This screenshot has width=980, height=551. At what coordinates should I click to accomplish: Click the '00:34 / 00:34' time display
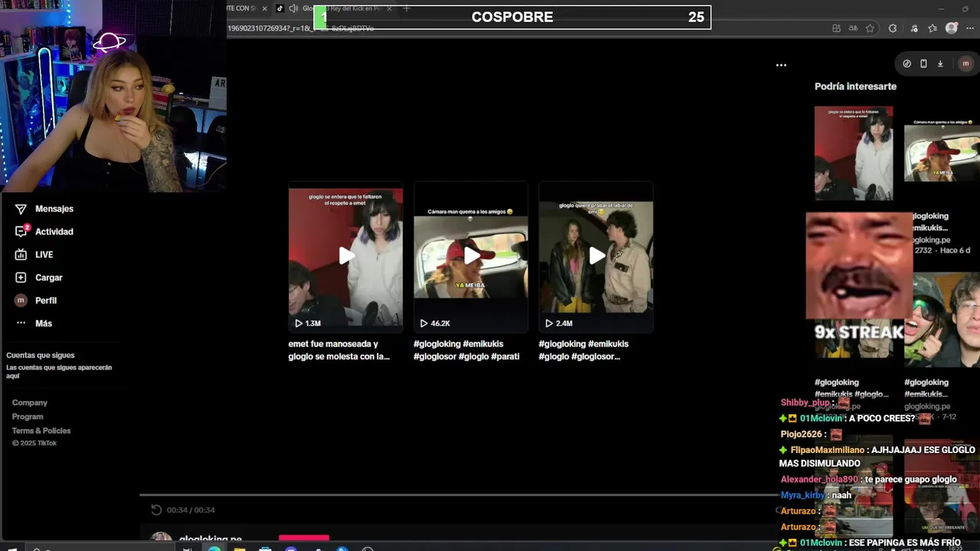191,510
